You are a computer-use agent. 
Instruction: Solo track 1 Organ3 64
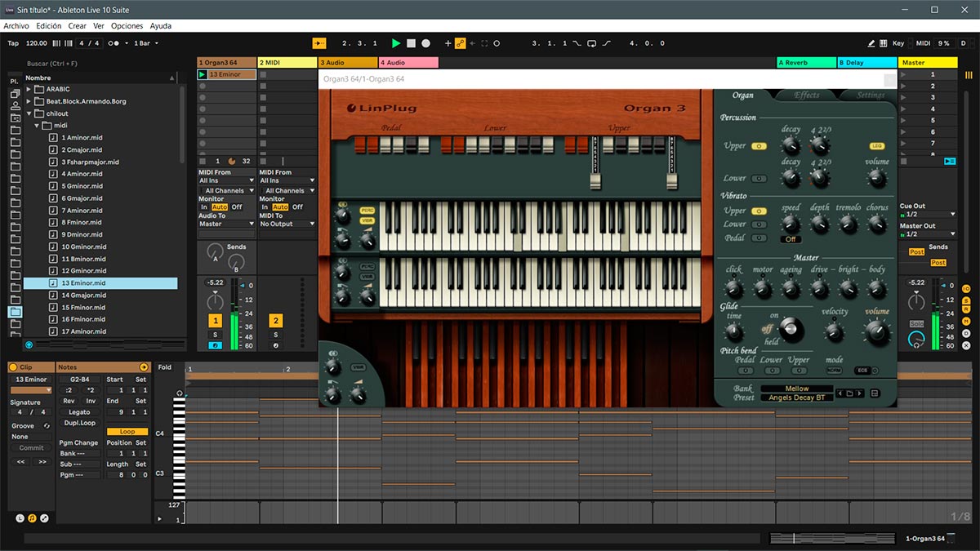[216, 335]
